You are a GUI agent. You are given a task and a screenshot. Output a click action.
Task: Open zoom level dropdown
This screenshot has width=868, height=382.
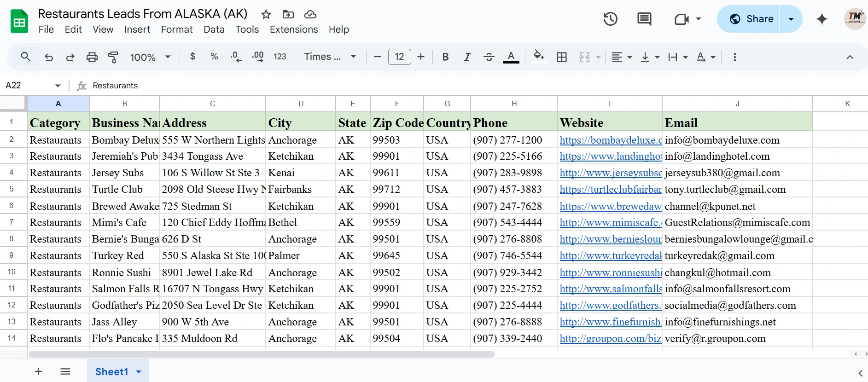click(x=151, y=57)
